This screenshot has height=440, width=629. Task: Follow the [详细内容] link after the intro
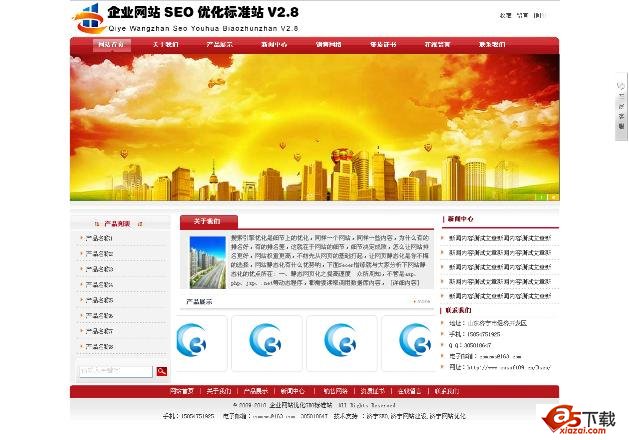(x=405, y=283)
